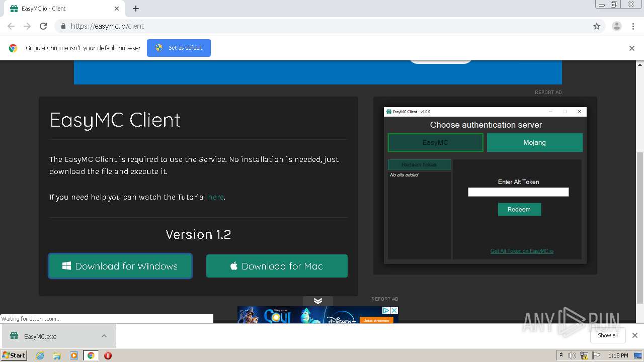Click Download for Windows button
Viewport: 644px width, 362px height.
[120, 266]
